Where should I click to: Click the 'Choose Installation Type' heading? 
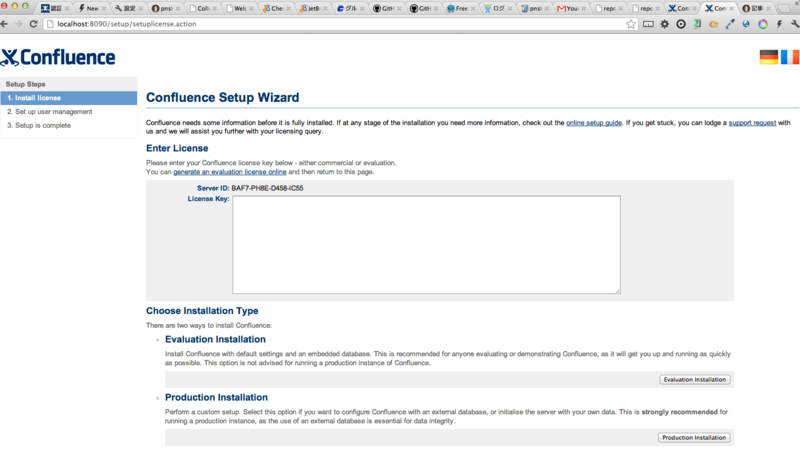coord(202,311)
